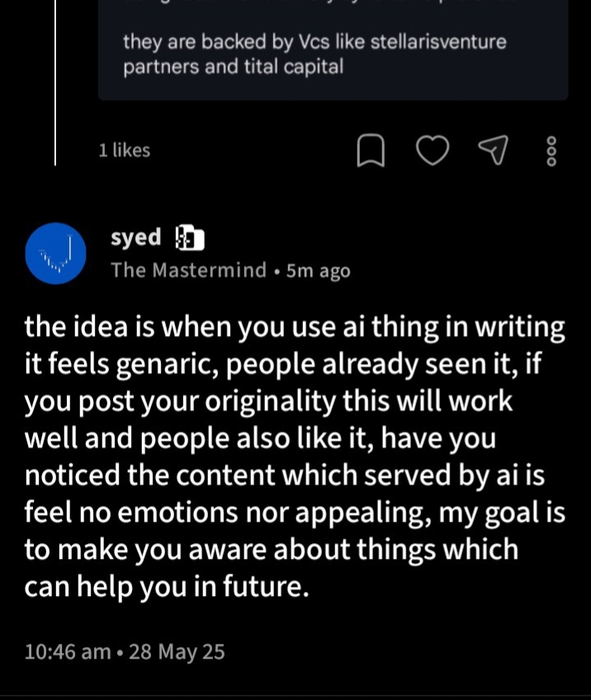Tap the '28 May 25' date
The height and width of the screenshot is (700, 591).
(x=177, y=651)
